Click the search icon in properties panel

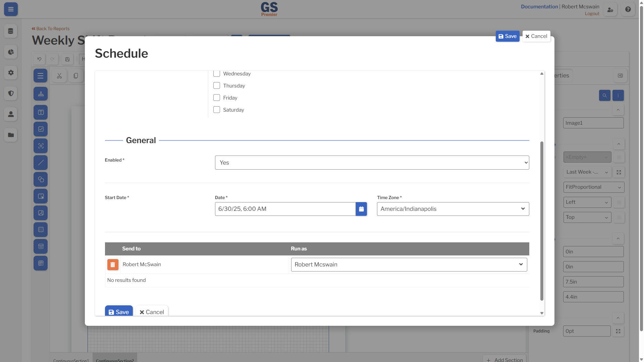605,96
